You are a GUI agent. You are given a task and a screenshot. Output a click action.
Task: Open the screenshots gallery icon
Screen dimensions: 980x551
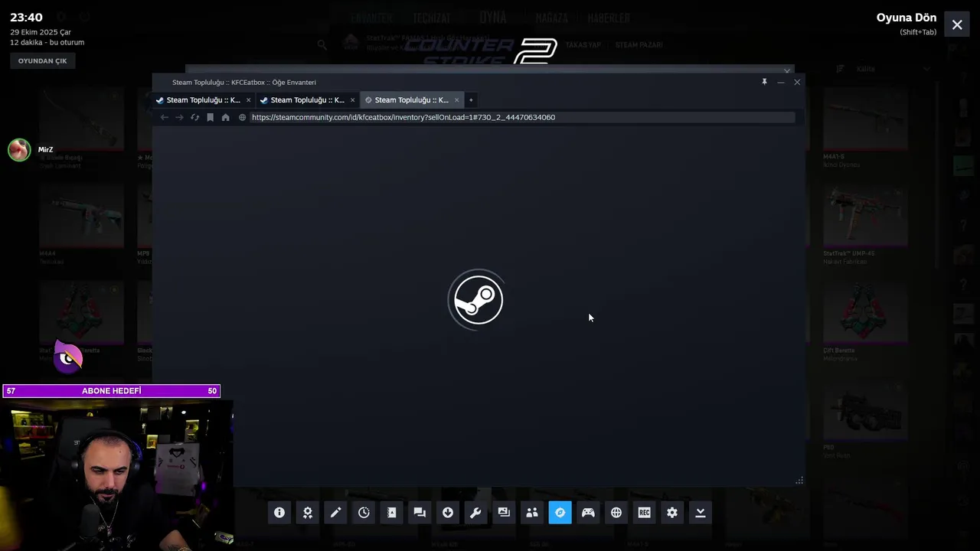click(x=504, y=513)
